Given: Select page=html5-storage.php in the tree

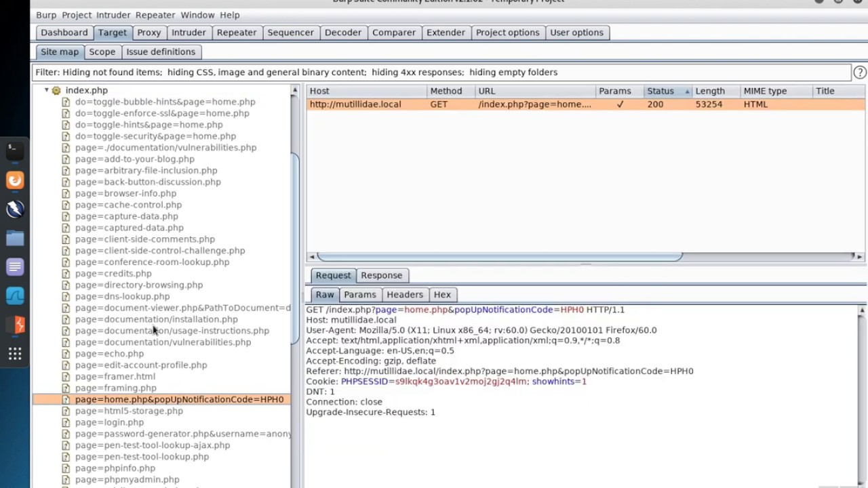Looking at the screenshot, I should pos(129,411).
